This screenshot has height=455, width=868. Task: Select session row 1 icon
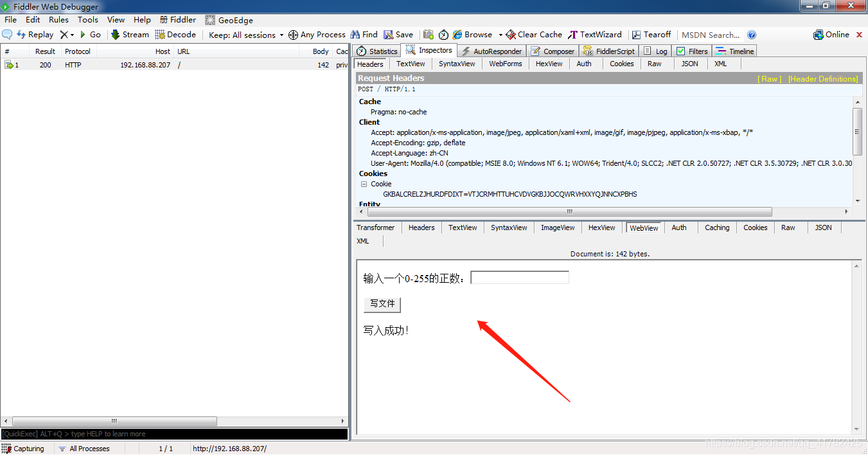pos(9,65)
